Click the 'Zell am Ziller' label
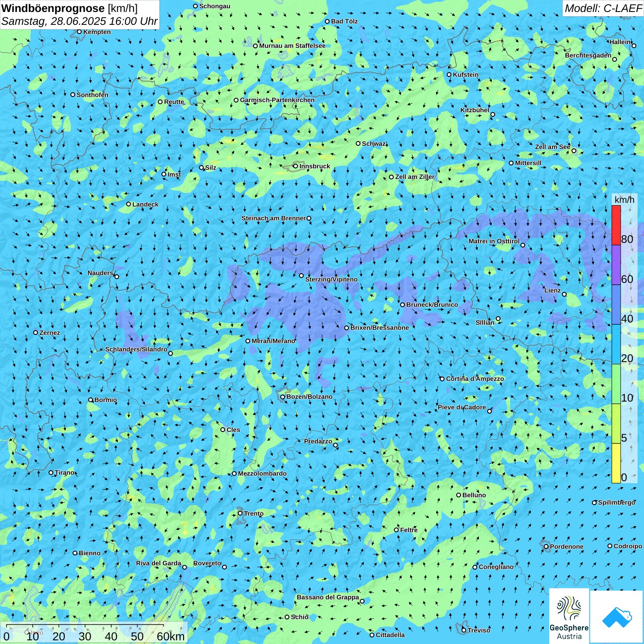This screenshot has width=644, height=644. 415,177
